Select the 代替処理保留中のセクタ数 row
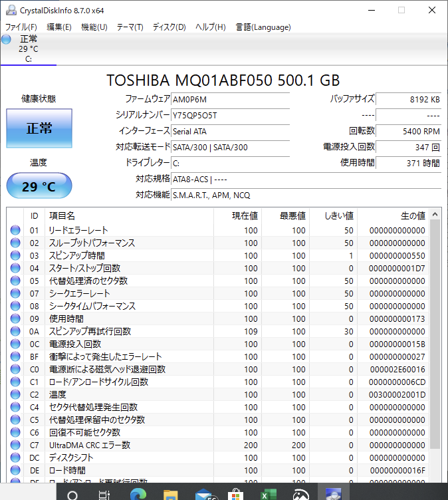The image size is (448, 500). pos(218,420)
